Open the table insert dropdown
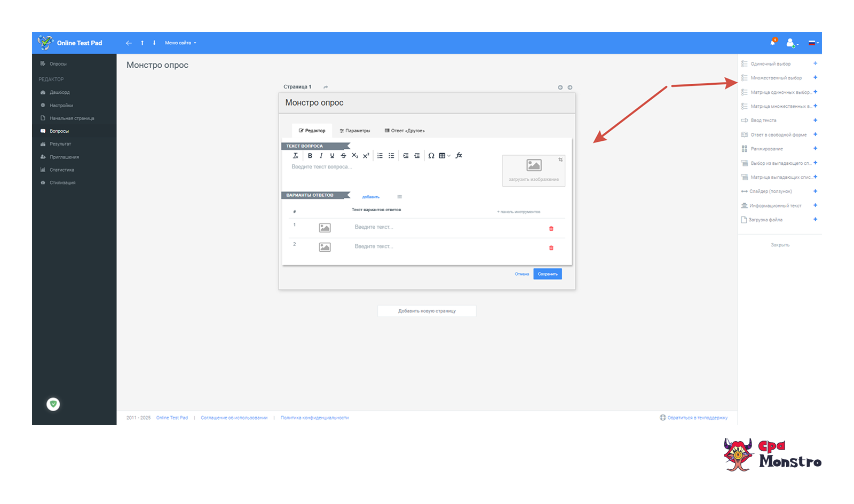The height and width of the screenshot is (504, 854). click(x=445, y=156)
